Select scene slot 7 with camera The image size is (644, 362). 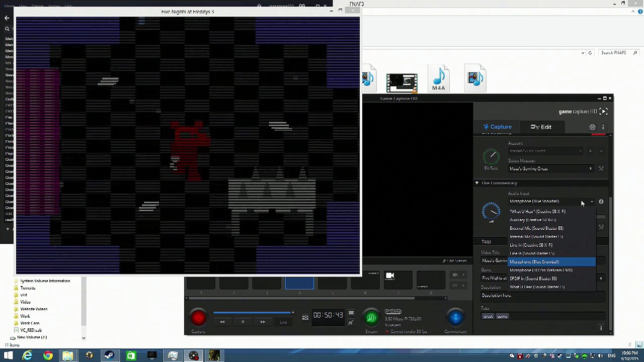coord(397,280)
